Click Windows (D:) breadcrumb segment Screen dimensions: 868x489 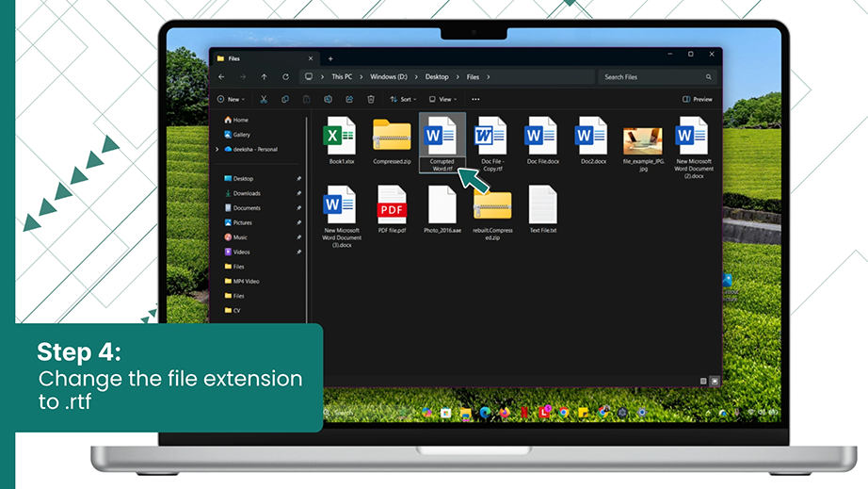tap(389, 77)
